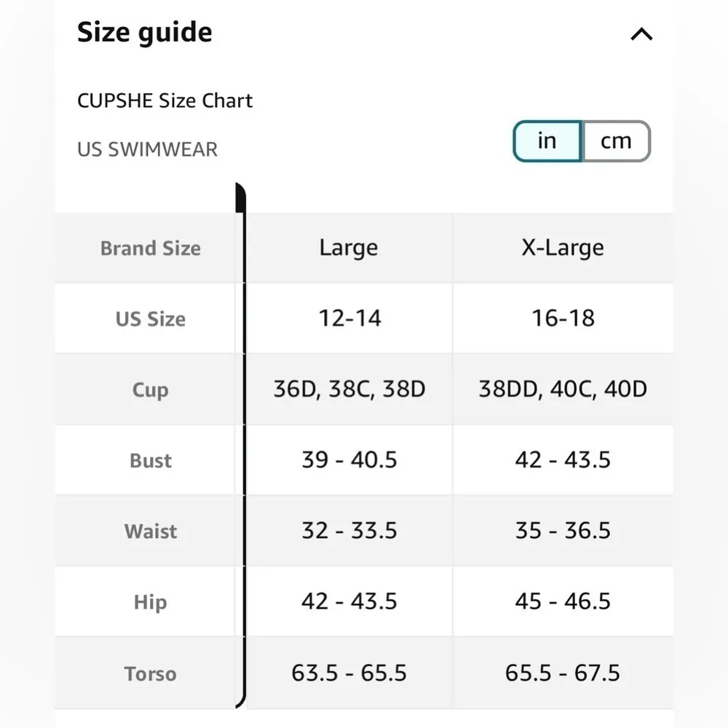Click the US Size row label
This screenshot has width=728, height=728.
150,319
